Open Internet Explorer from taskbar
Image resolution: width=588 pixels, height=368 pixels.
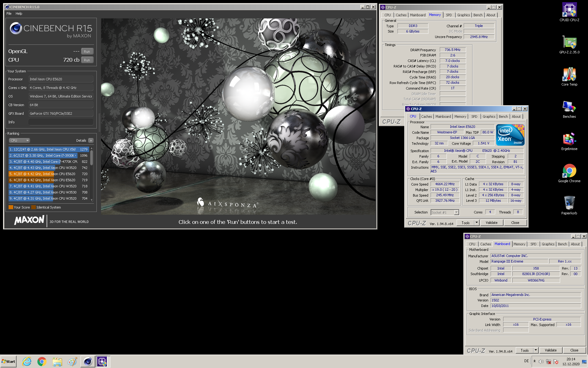27,362
